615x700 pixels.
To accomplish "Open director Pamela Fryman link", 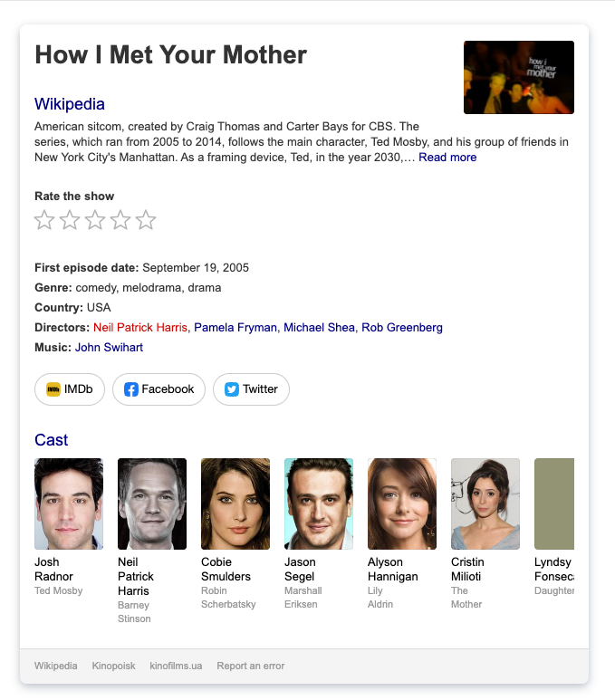I will pyautogui.click(x=235, y=328).
